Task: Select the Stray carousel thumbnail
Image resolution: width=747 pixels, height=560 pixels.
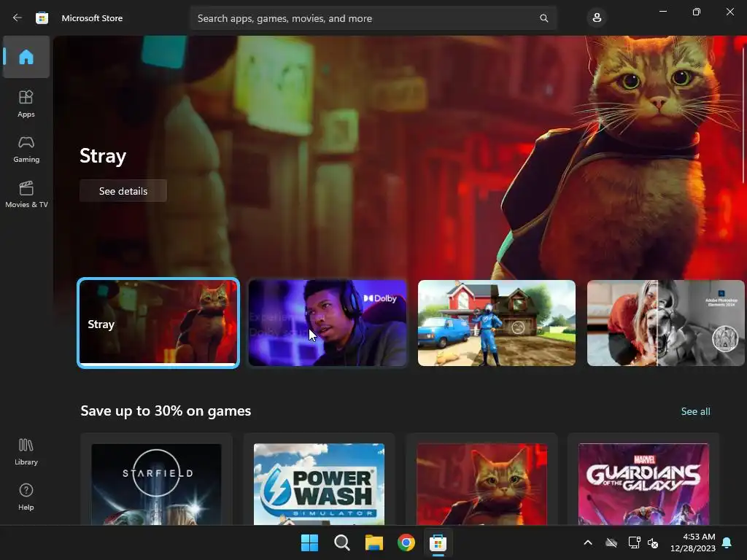Action: (158, 323)
